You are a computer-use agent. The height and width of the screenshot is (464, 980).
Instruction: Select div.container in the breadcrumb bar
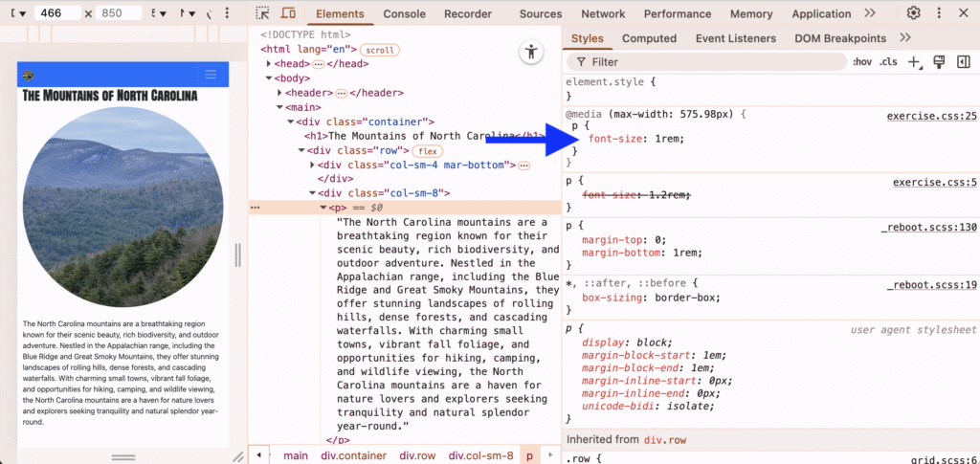tap(354, 456)
